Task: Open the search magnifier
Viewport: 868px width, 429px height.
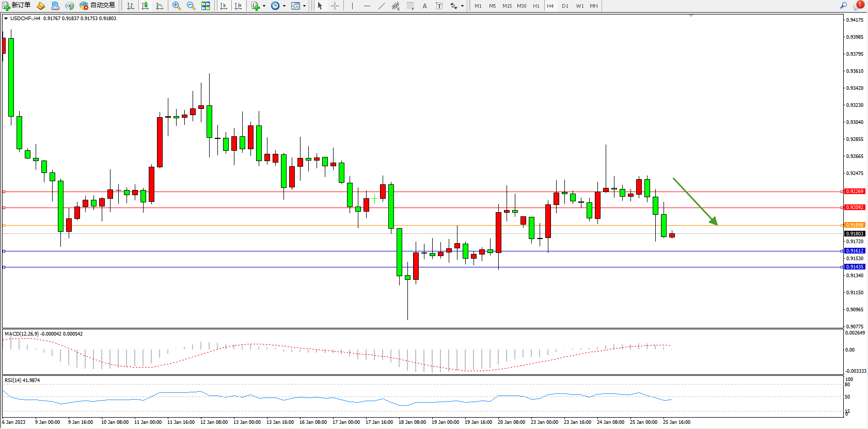Action: click(x=843, y=6)
